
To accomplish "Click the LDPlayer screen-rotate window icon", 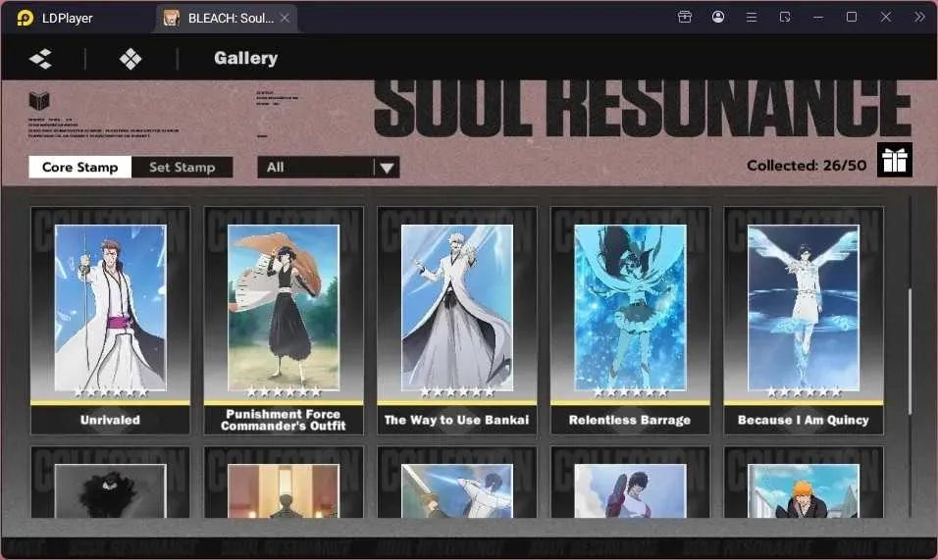I will pyautogui.click(x=785, y=18).
